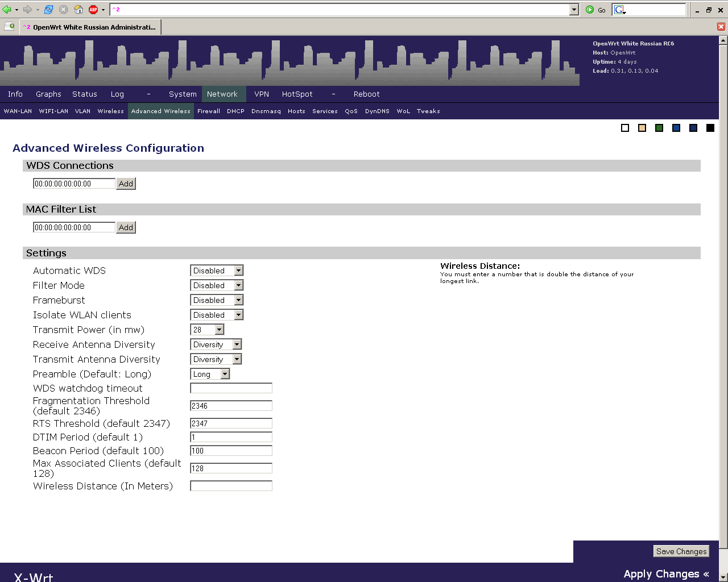Click the Save Changes button
The image size is (728, 582).
(x=681, y=551)
